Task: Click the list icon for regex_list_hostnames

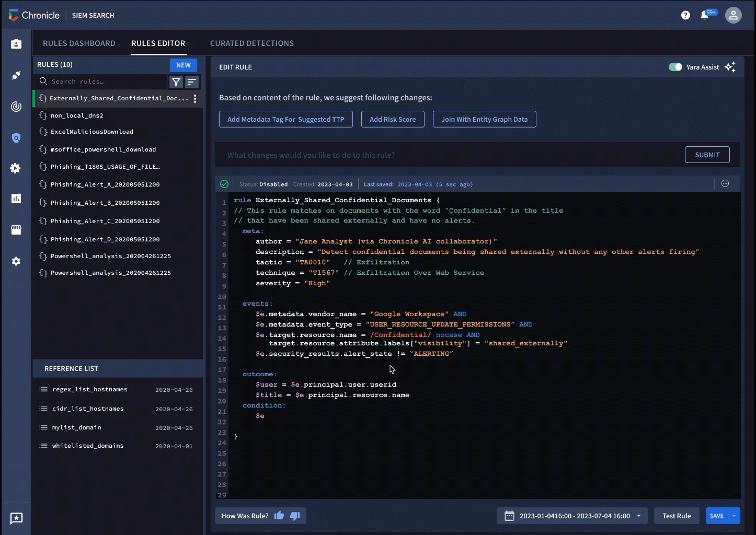Action: pos(43,389)
